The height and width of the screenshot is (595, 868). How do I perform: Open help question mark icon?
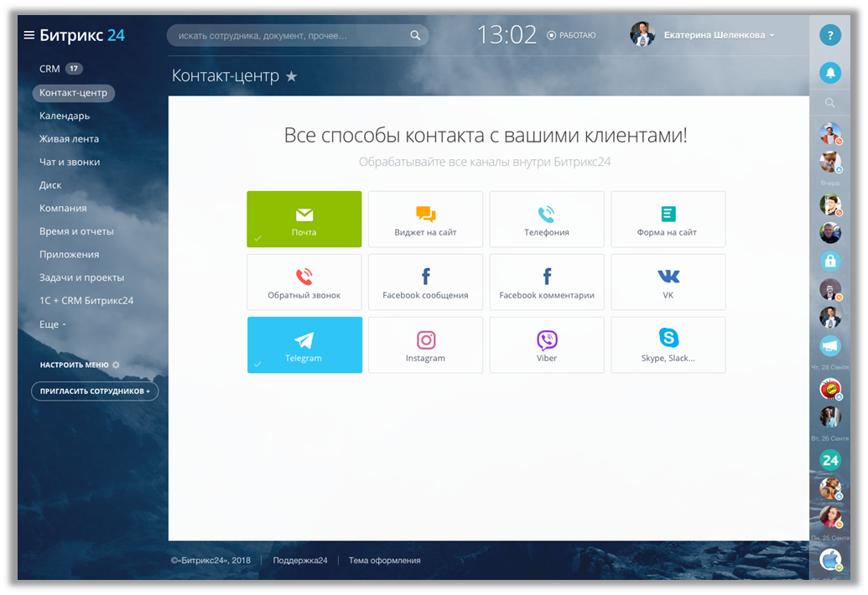pyautogui.click(x=829, y=35)
